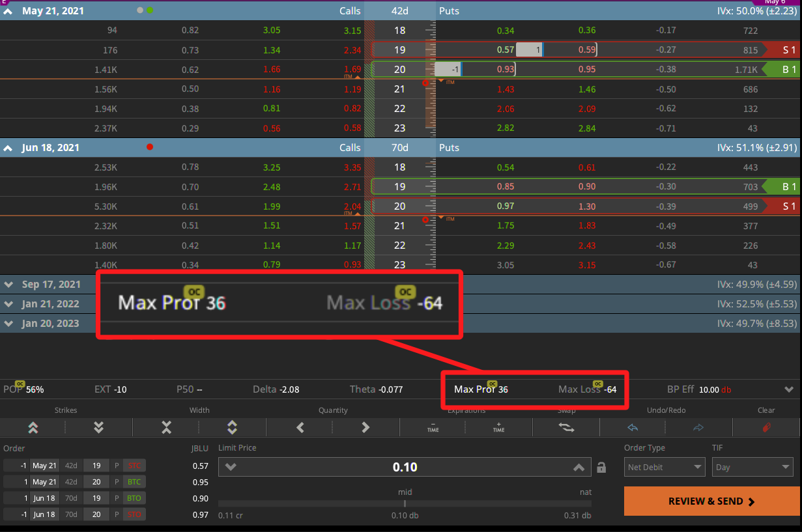This screenshot has height=532, width=802.
Task: Open the TIF dropdown showing Day
Action: [752, 467]
